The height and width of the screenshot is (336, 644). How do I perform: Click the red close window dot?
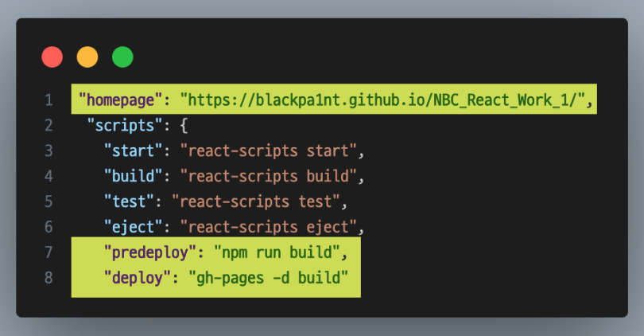(x=52, y=57)
